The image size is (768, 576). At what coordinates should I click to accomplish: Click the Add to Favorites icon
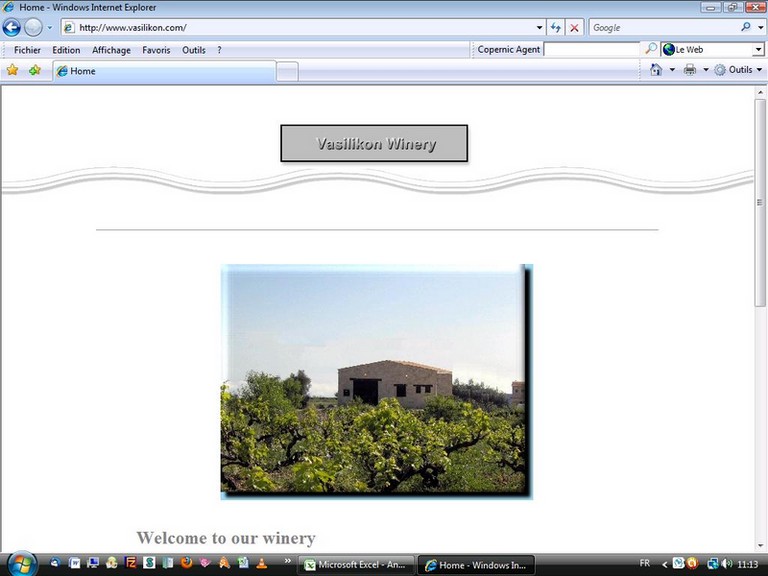35,70
